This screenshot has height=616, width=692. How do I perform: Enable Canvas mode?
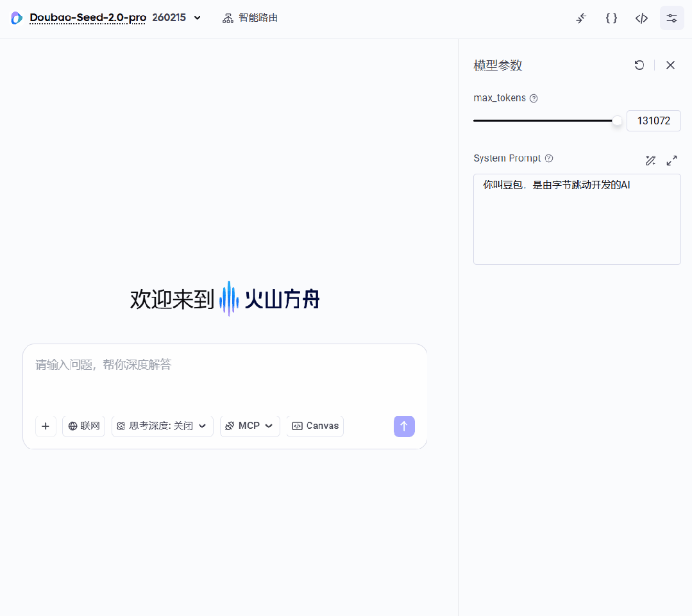pos(314,426)
